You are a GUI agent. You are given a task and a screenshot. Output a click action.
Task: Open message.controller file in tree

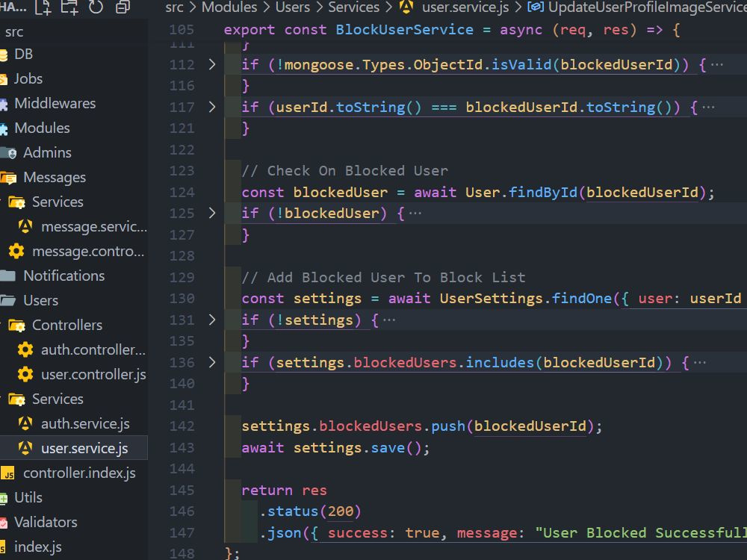87,252
